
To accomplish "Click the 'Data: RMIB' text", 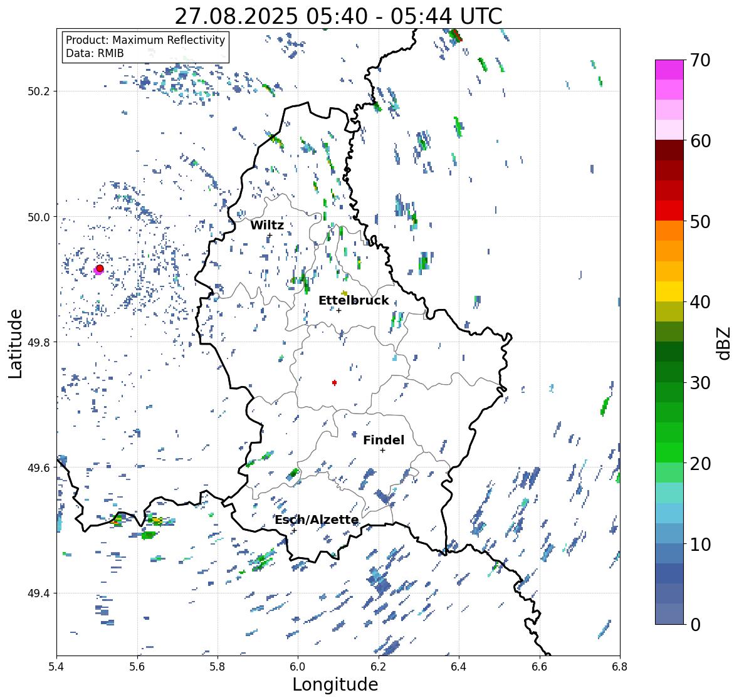I will click(95, 53).
